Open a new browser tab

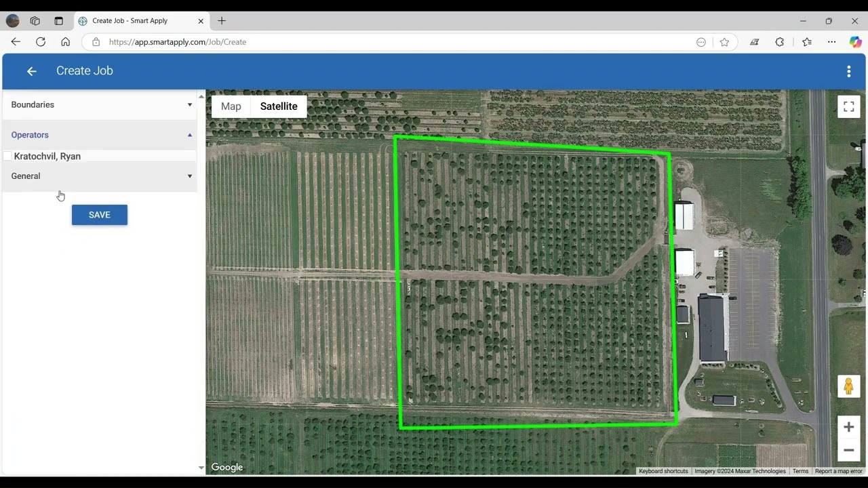pyautogui.click(x=222, y=21)
